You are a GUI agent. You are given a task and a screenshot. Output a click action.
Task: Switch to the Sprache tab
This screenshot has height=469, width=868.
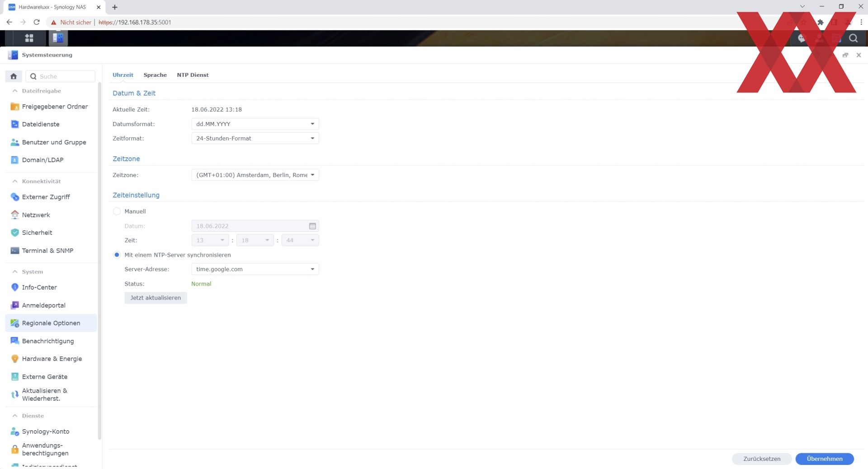pos(155,75)
